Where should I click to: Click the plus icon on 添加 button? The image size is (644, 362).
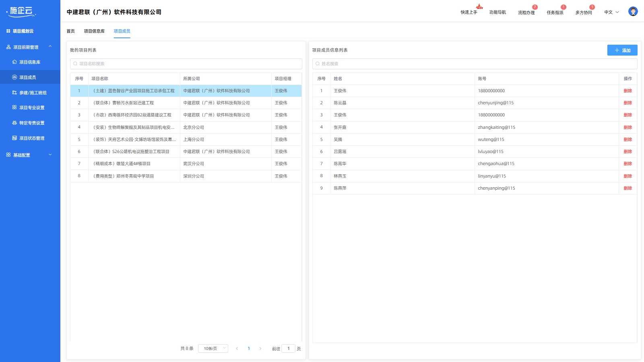click(617, 50)
